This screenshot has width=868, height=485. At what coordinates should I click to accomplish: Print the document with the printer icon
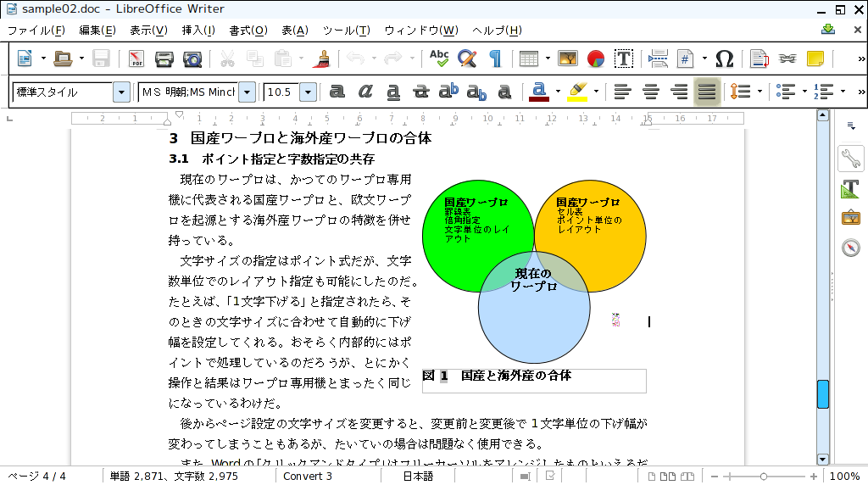164,59
